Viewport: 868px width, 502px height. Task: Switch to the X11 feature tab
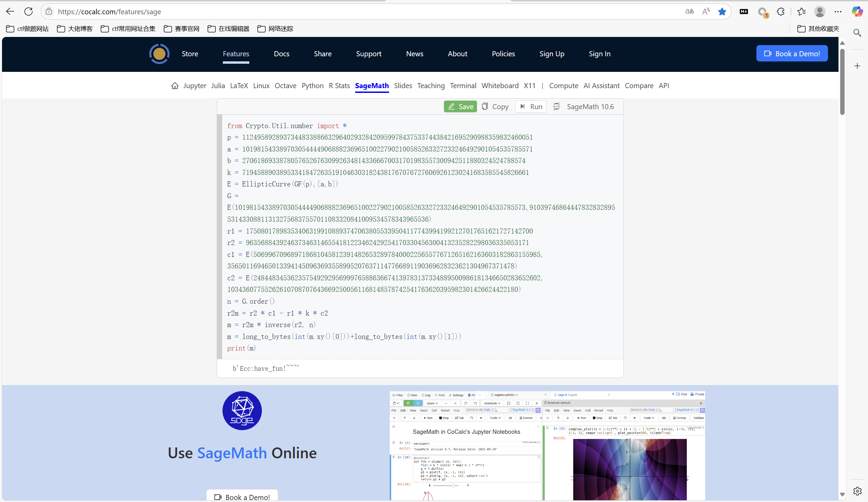530,86
